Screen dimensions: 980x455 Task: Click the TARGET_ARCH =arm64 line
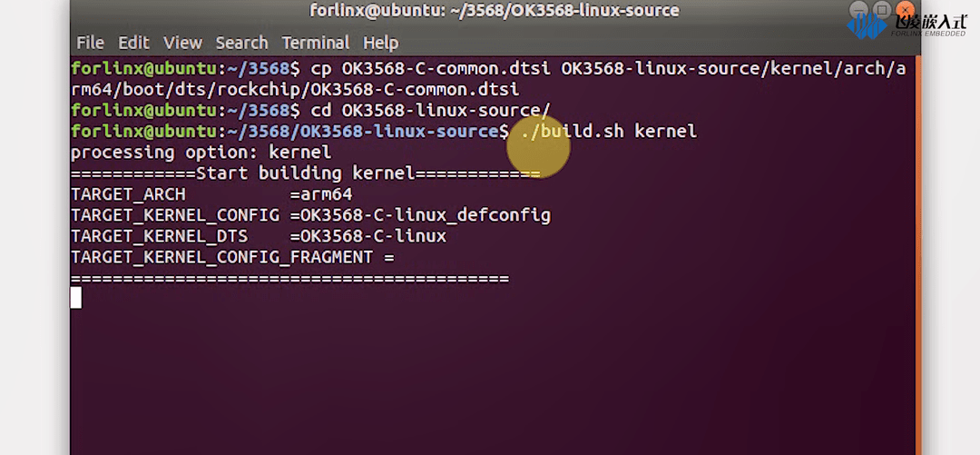coord(211,194)
